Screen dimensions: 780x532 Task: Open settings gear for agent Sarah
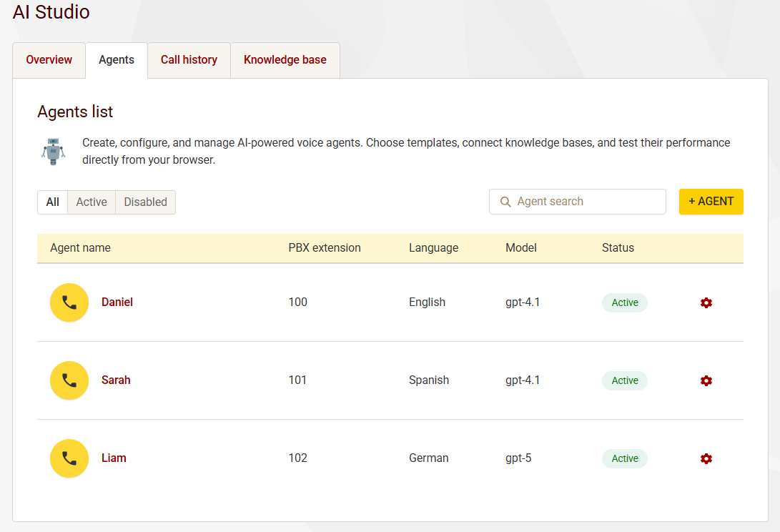[x=706, y=380]
